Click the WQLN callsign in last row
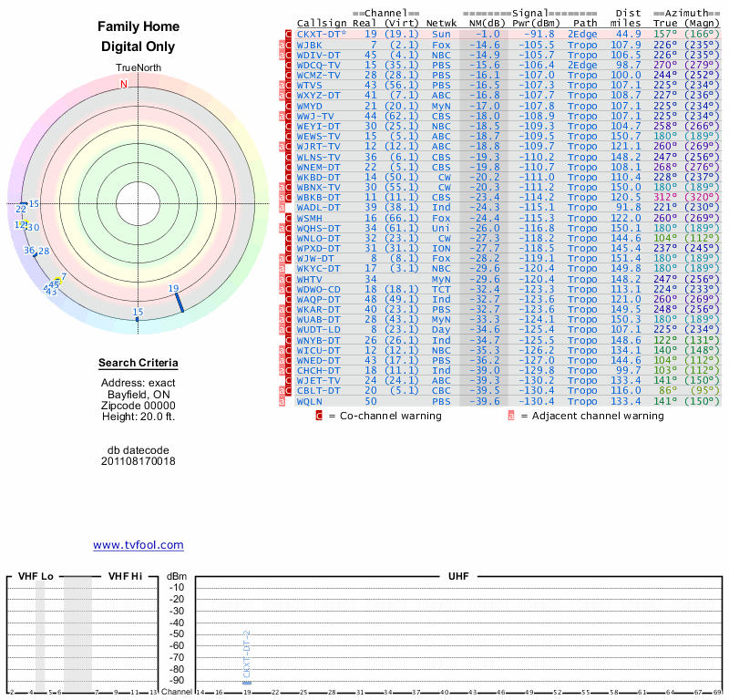The image size is (729, 700). 310,401
